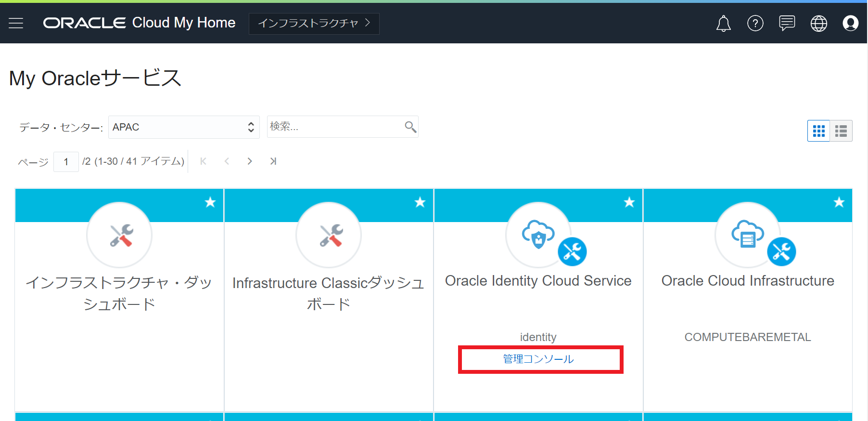Switch to grid view
Viewport: 868px width, 421px height.
click(x=818, y=131)
